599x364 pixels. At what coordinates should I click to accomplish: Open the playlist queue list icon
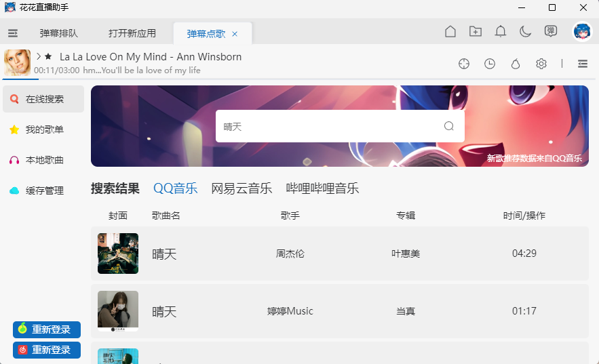pyautogui.click(x=583, y=64)
